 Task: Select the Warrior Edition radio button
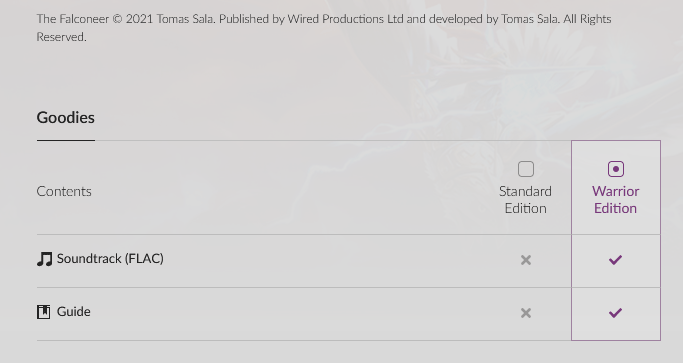pyautogui.click(x=615, y=169)
